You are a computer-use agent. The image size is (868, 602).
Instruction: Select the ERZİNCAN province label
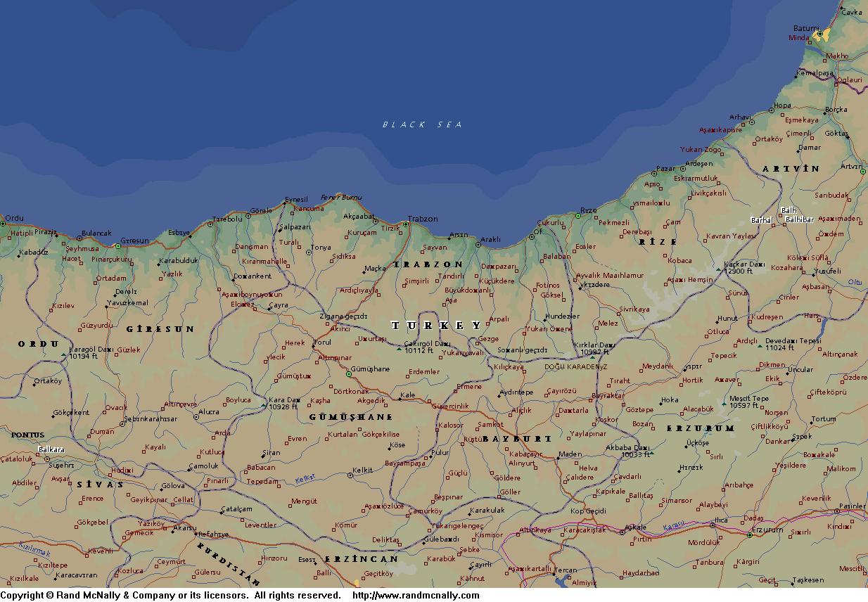361,559
